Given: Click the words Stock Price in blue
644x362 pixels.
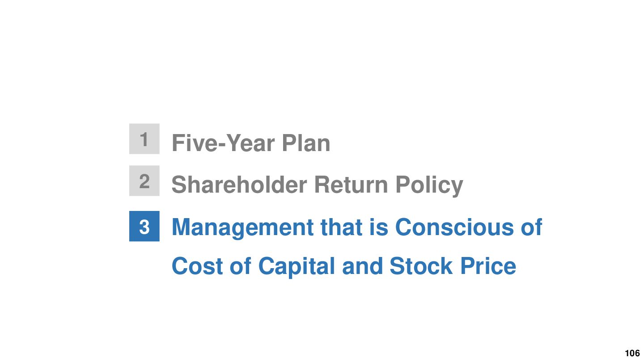Looking at the screenshot, I should point(453,266).
